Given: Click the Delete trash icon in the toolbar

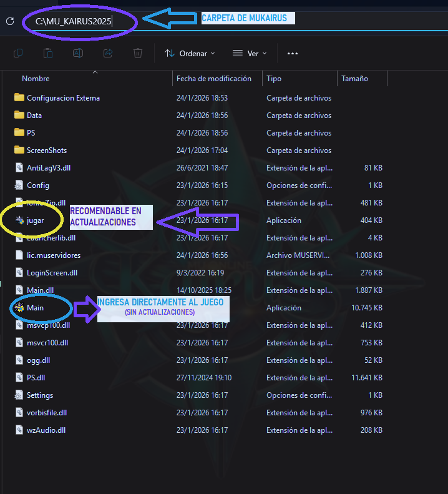Looking at the screenshot, I should click(138, 54).
